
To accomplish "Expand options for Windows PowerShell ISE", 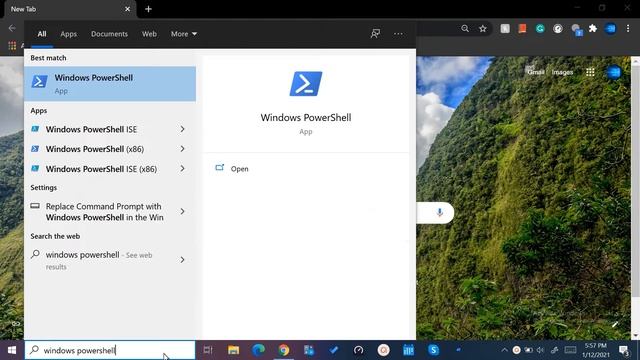I will [x=182, y=129].
